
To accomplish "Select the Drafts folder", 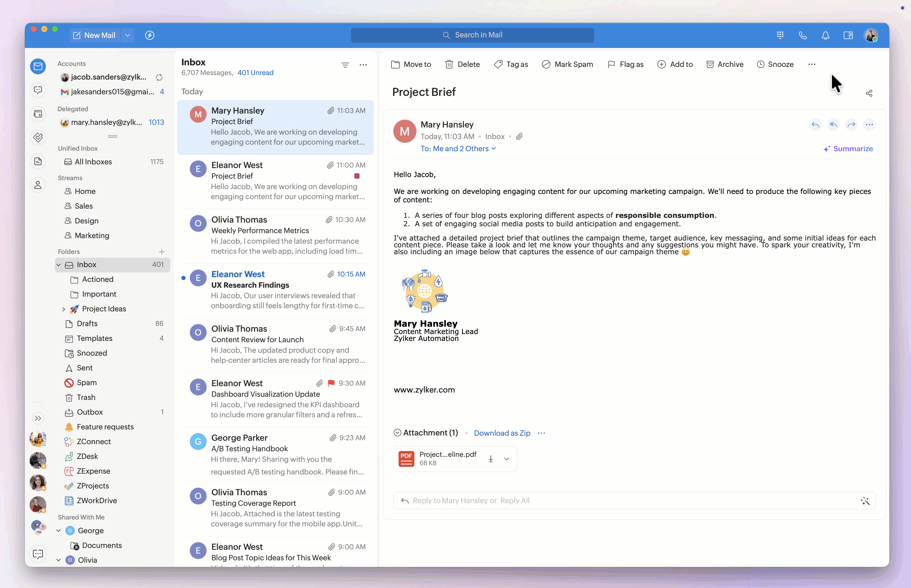I will click(87, 324).
